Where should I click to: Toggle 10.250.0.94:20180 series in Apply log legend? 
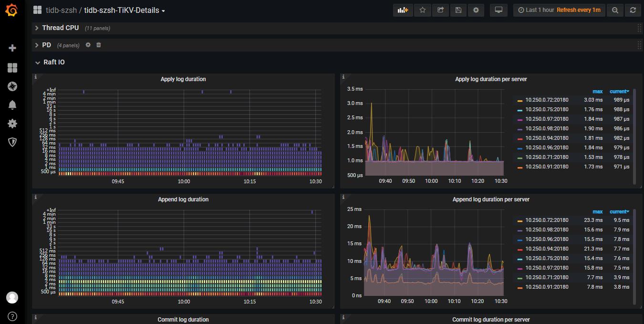pyautogui.click(x=546, y=138)
